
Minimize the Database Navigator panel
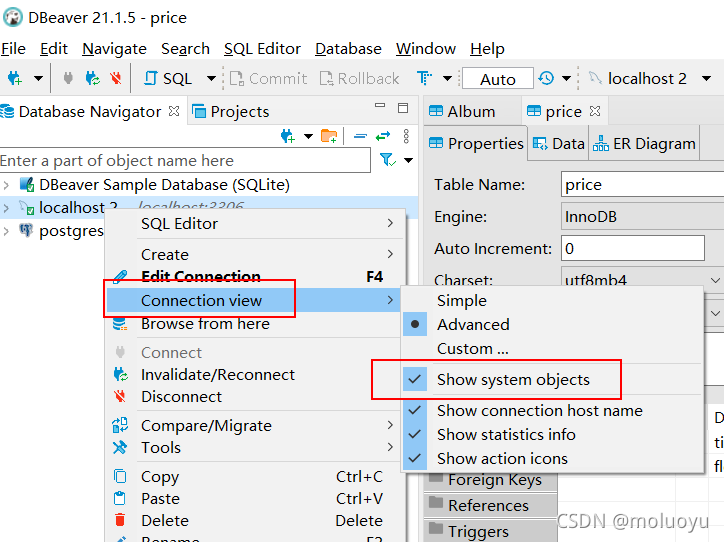pyautogui.click(x=380, y=106)
